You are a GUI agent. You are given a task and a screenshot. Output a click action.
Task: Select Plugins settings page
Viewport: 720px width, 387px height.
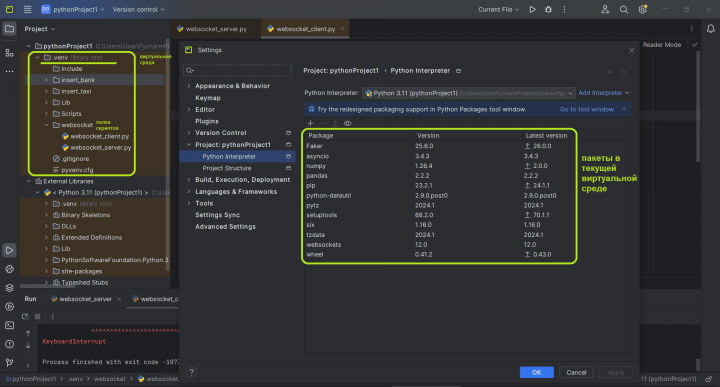click(x=207, y=121)
